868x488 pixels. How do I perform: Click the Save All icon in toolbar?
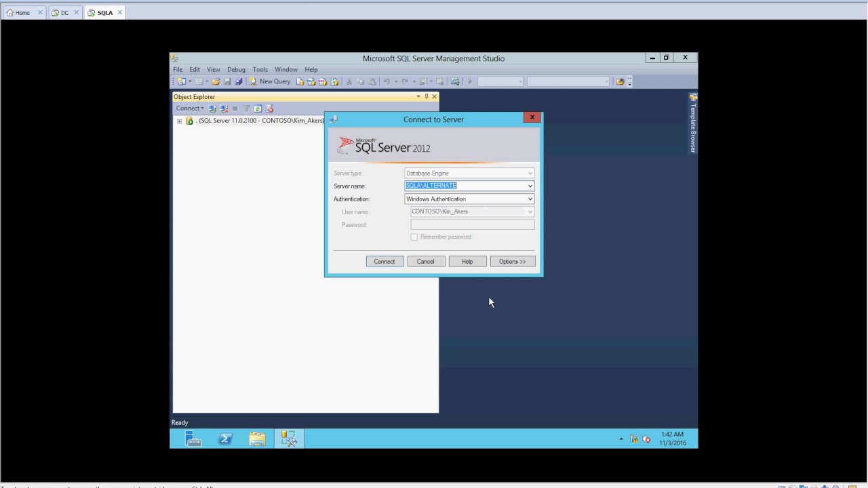tap(239, 81)
